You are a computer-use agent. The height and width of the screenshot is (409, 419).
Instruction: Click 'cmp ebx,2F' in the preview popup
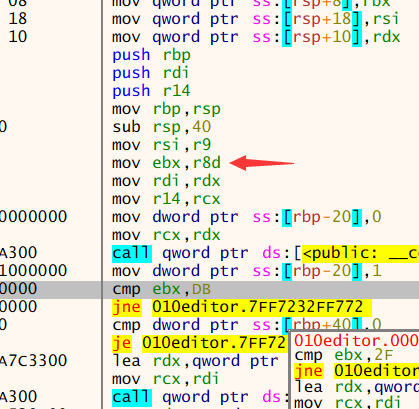(344, 355)
